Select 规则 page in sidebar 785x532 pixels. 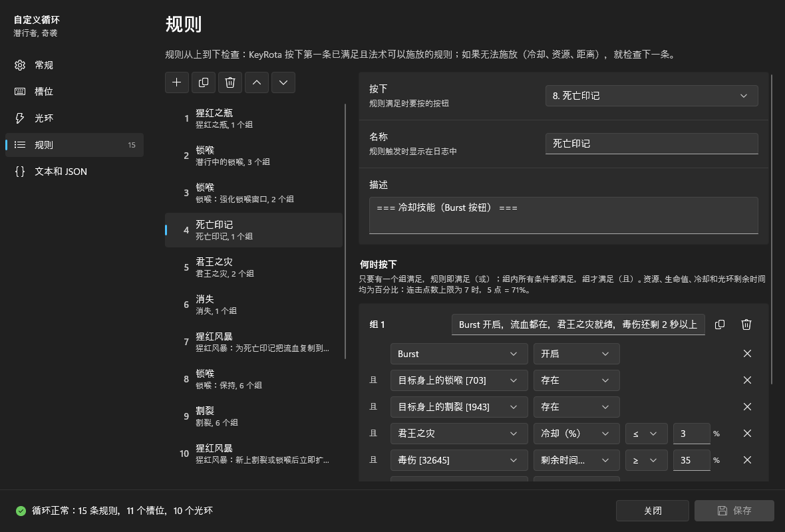coord(75,144)
